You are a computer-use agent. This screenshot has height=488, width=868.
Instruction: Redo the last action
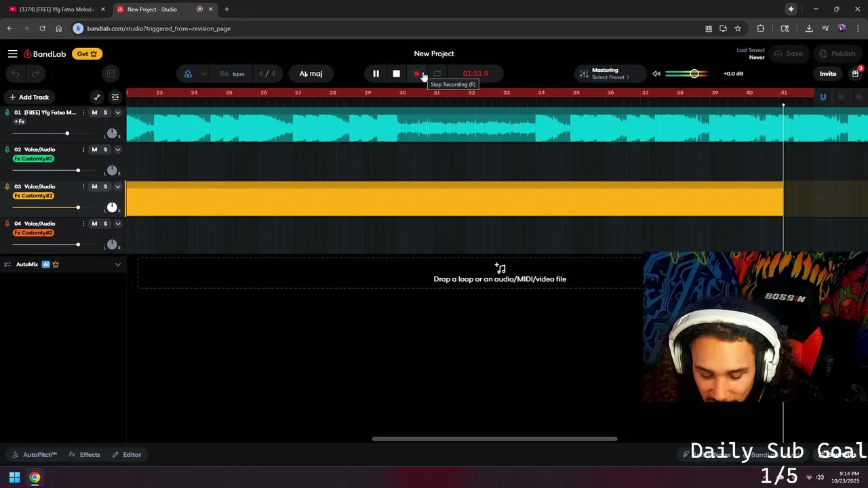click(35, 73)
